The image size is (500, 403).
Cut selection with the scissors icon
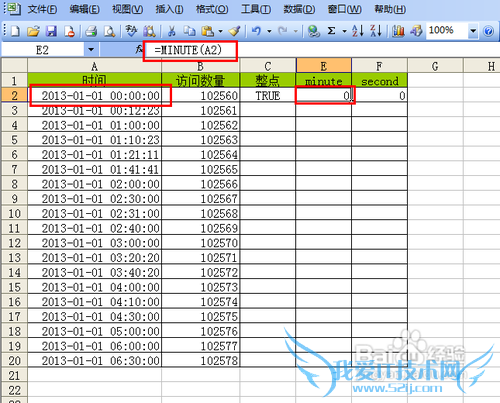pos(171,31)
